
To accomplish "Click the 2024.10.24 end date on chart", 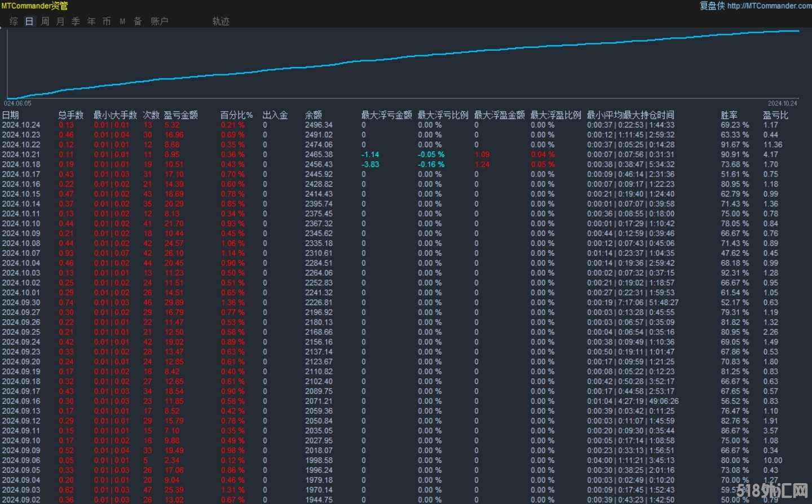I will click(782, 104).
